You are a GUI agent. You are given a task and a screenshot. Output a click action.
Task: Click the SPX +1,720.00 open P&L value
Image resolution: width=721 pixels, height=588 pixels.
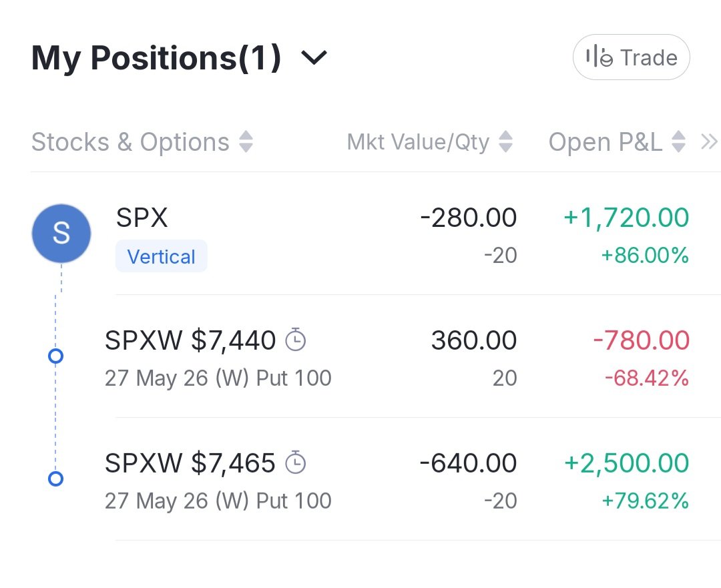tap(626, 218)
